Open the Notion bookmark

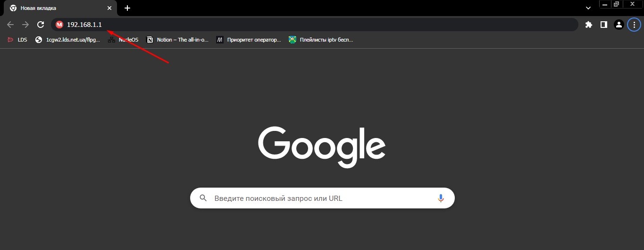[x=177, y=40]
